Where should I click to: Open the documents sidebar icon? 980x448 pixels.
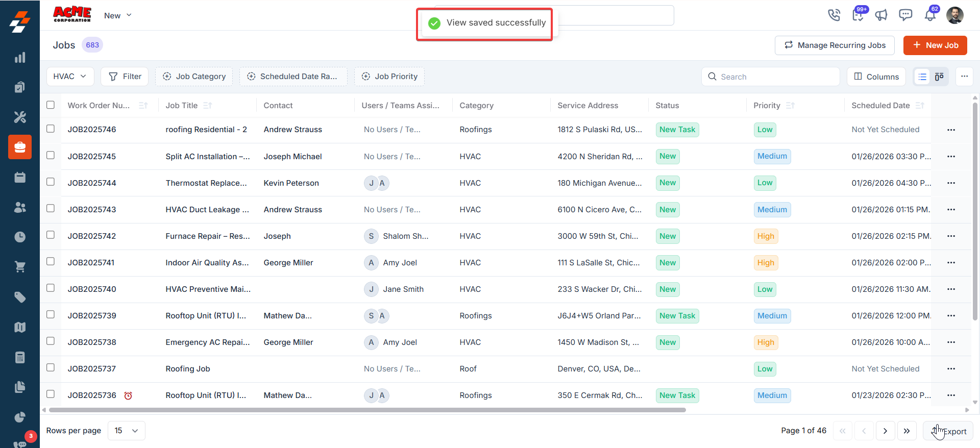(20, 387)
